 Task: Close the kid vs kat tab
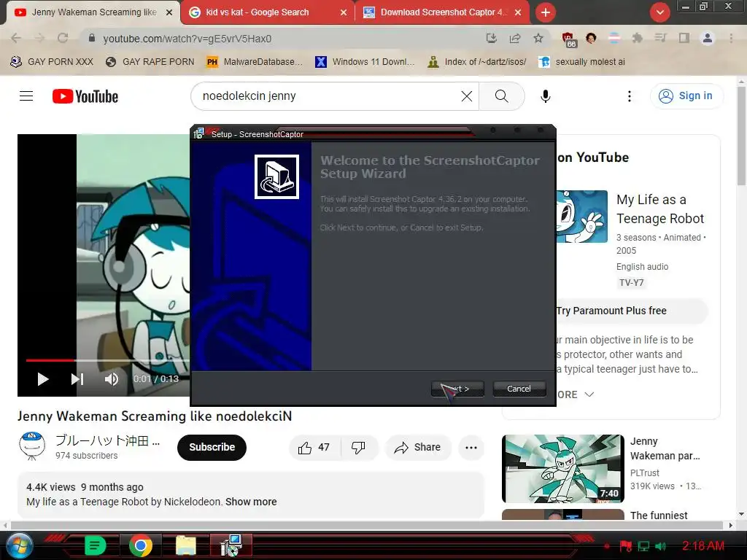click(344, 12)
